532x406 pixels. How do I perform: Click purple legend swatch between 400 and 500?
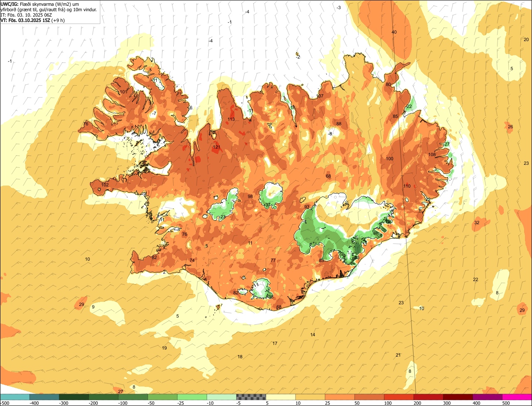(488, 397)
